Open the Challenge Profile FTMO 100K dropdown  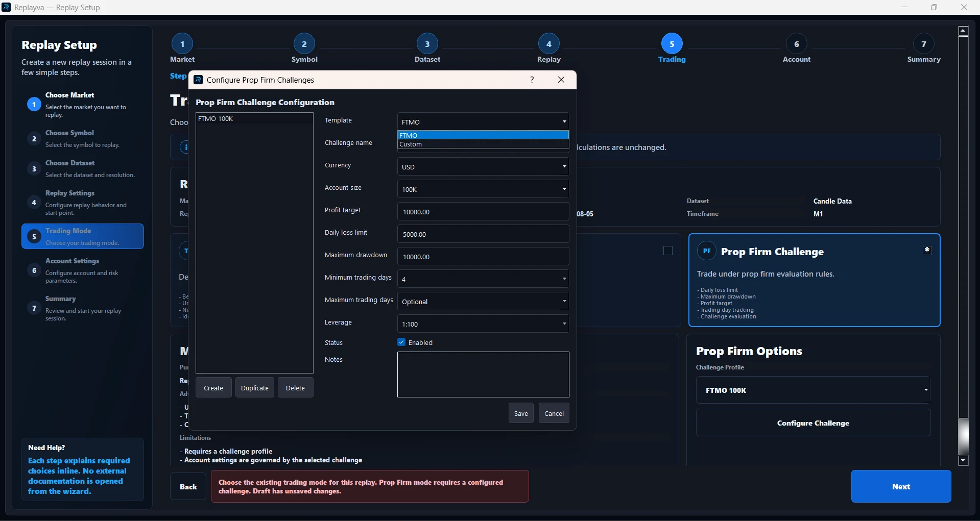coord(813,390)
